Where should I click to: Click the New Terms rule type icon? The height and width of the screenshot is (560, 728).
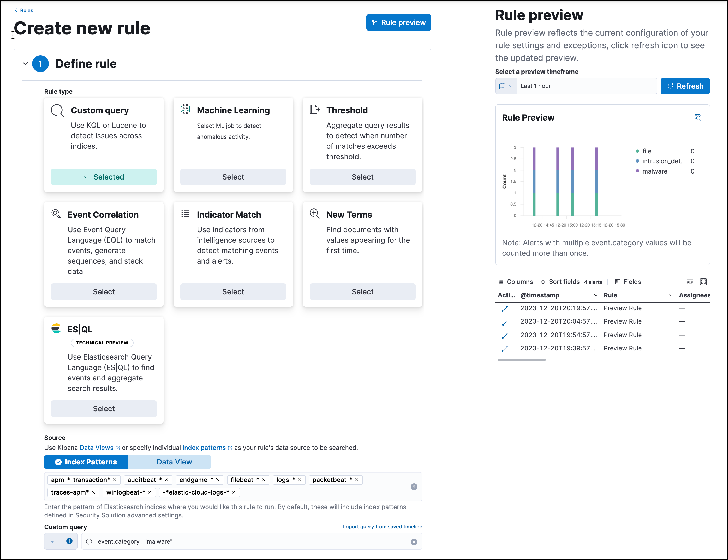314,213
